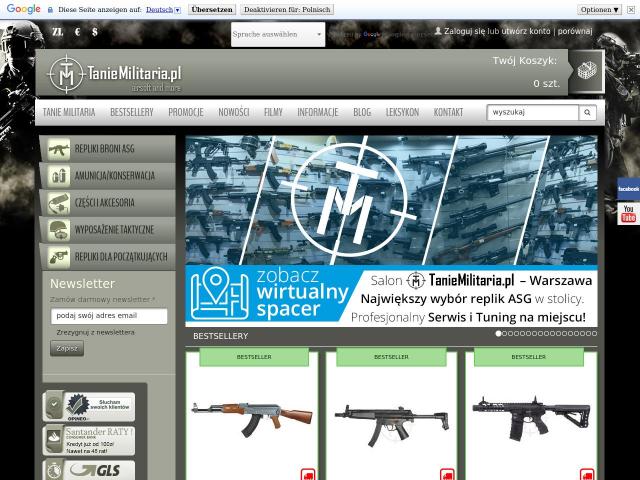This screenshot has height=480, width=640.
Task: Click Zrezygnuj z newslettera link
Action: click(96, 332)
